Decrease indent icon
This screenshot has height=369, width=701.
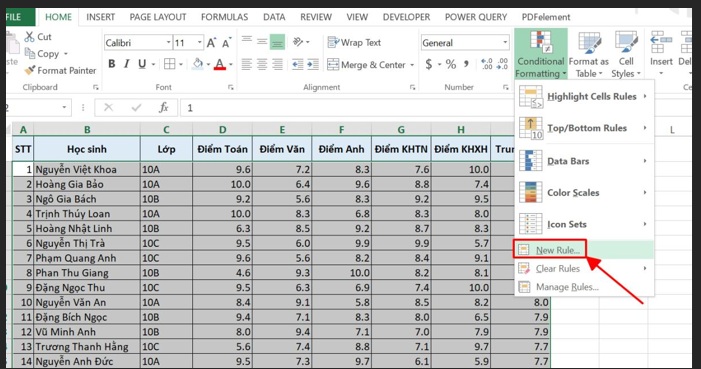click(x=297, y=64)
